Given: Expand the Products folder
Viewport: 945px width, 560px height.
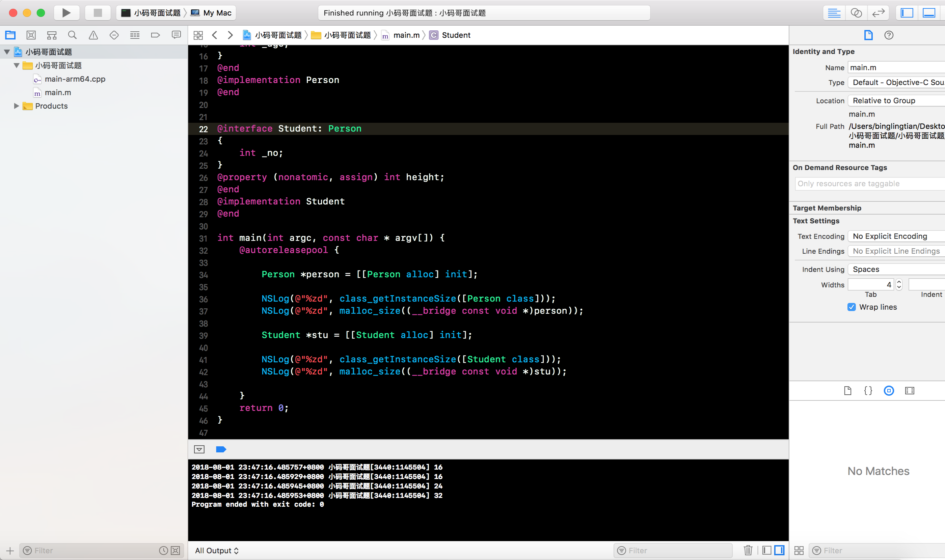Looking at the screenshot, I should pos(16,106).
